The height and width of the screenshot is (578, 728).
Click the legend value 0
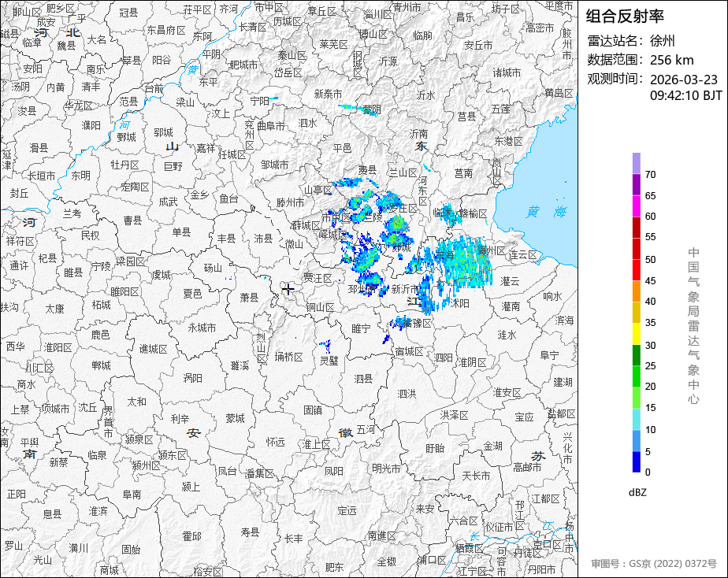648,472
